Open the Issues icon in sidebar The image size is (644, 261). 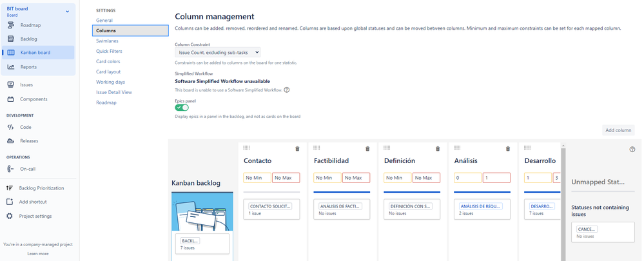[11, 85]
